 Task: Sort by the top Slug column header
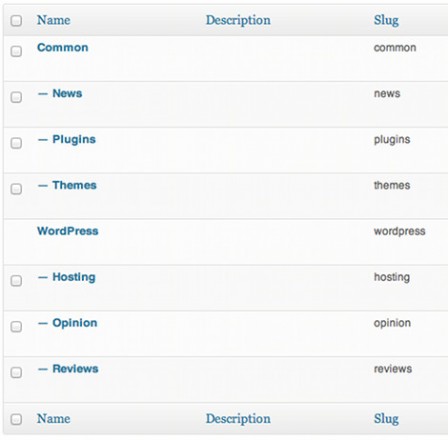click(386, 21)
